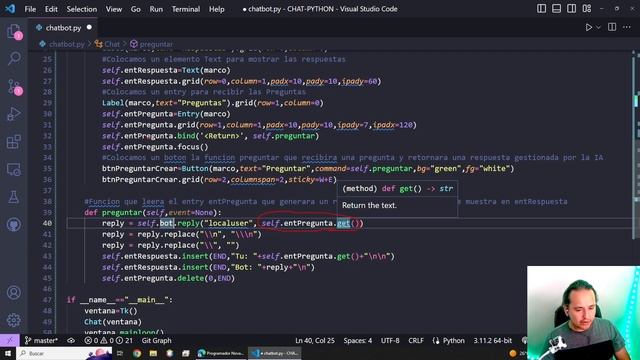Change indentation via Spaces: 4
The image size is (640, 360).
pos(358,340)
